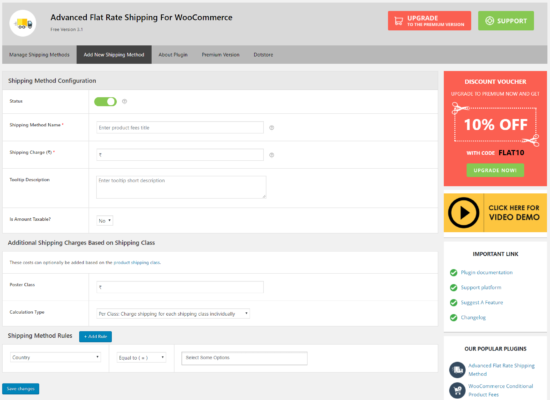Click green checkmark next to Suggest A Feature
This screenshot has height=400, width=550.
tap(454, 302)
